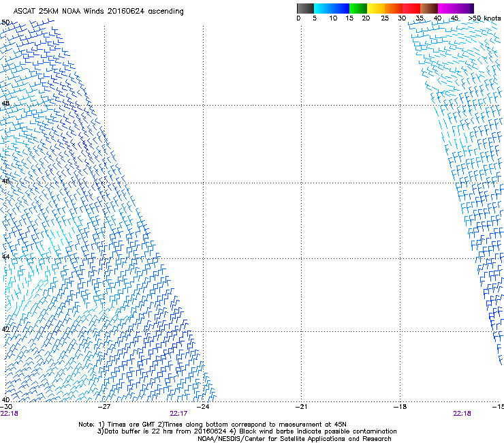
Task: Click the '50' latitude axis label
Action: pyautogui.click(x=5, y=22)
